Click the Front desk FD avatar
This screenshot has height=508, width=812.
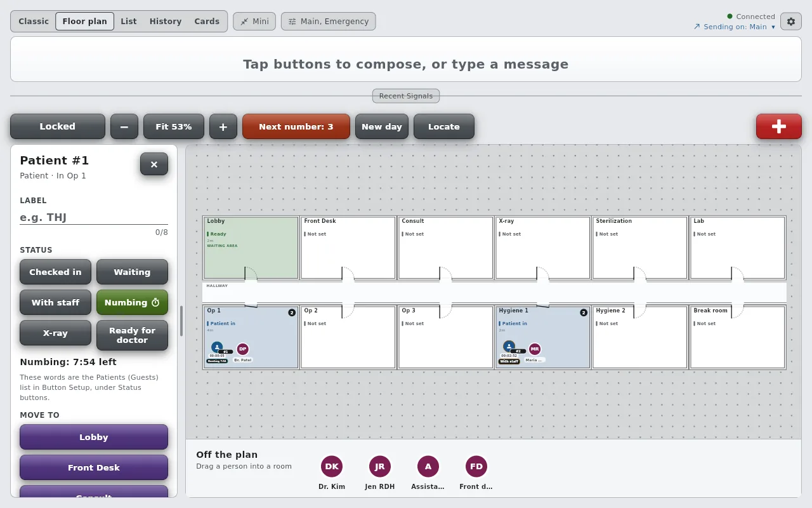coord(476,467)
